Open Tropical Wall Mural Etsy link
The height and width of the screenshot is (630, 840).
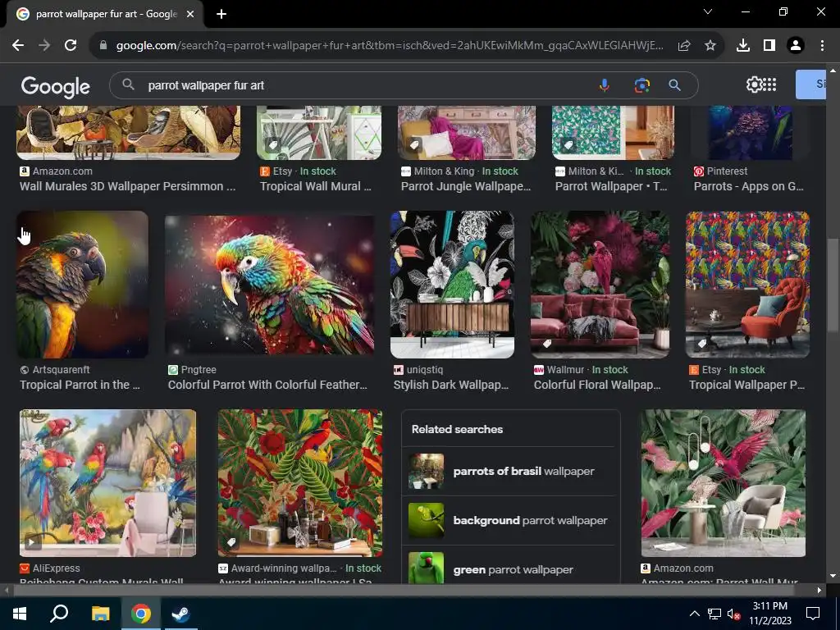point(316,186)
